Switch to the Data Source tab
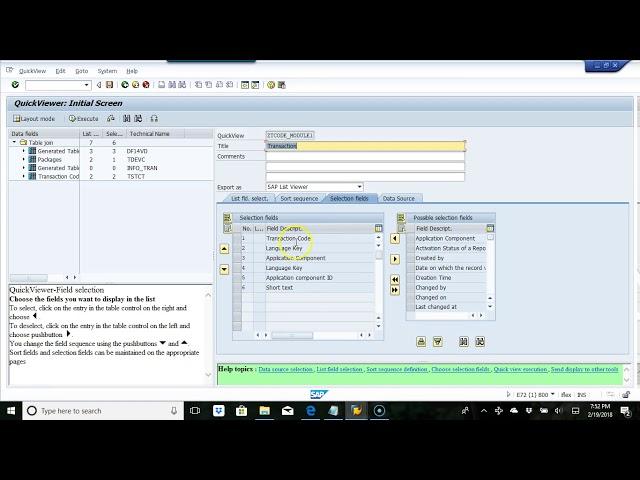640x480 pixels. coord(399,198)
